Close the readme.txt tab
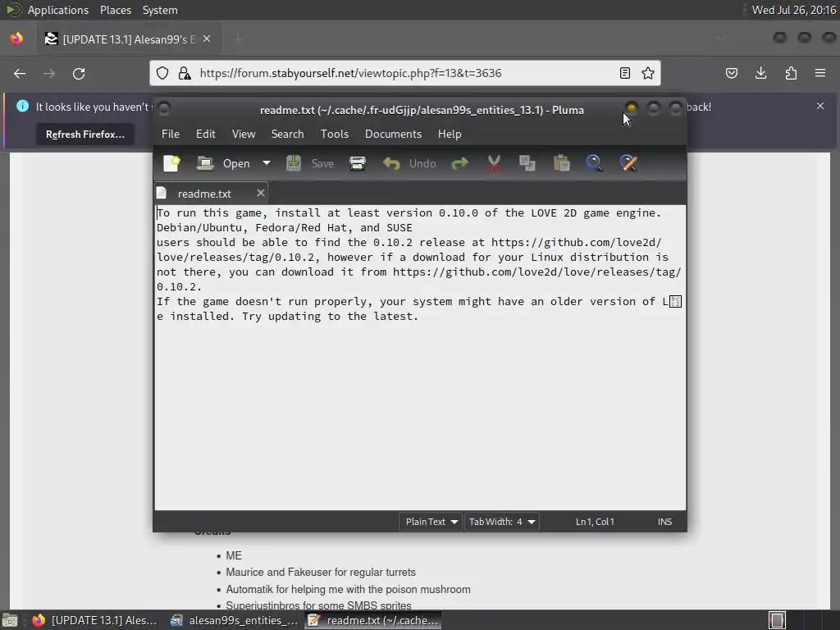The height and width of the screenshot is (630, 840). click(260, 193)
